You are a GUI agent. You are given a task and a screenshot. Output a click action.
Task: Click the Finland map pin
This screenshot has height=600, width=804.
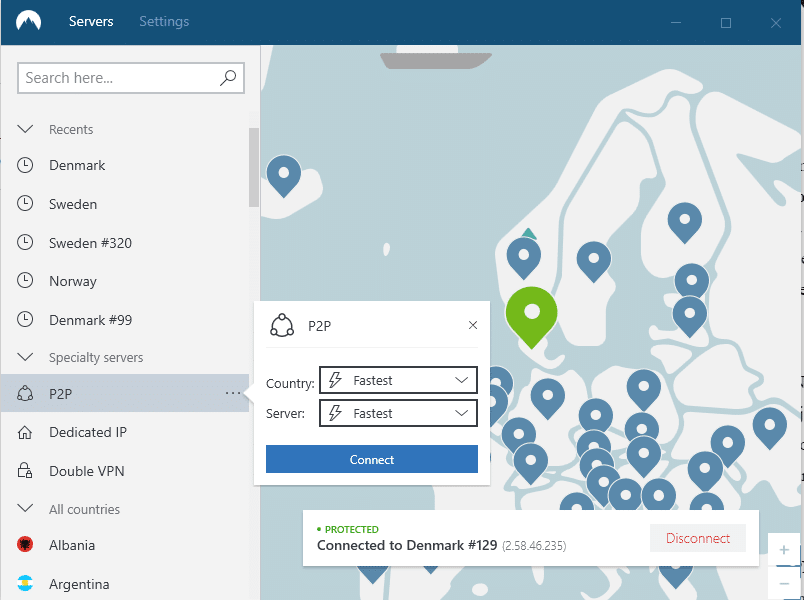pyautogui.click(x=685, y=223)
